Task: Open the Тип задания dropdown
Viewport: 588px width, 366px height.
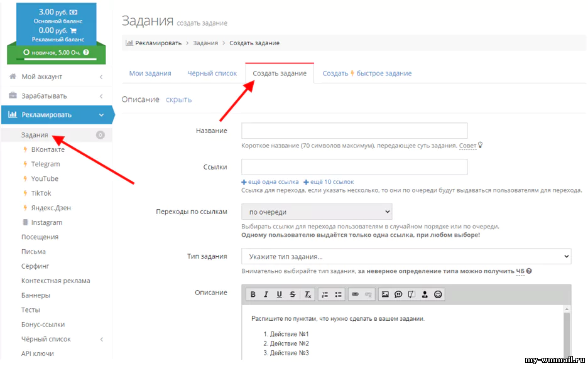Action: tap(406, 256)
